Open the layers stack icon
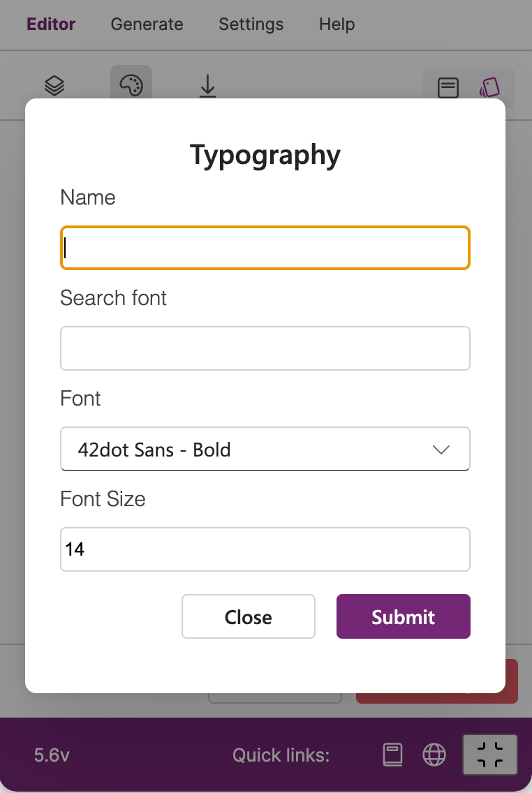Screen dimensions: 532x793 point(54,85)
